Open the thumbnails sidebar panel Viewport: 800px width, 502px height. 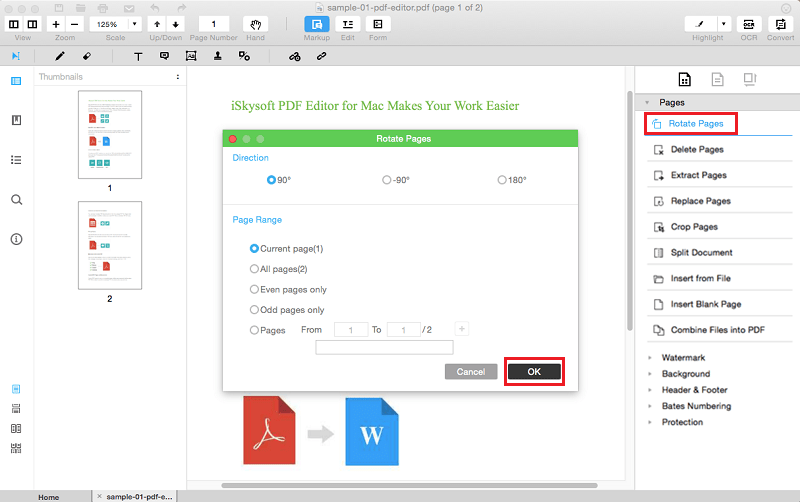[x=16, y=81]
